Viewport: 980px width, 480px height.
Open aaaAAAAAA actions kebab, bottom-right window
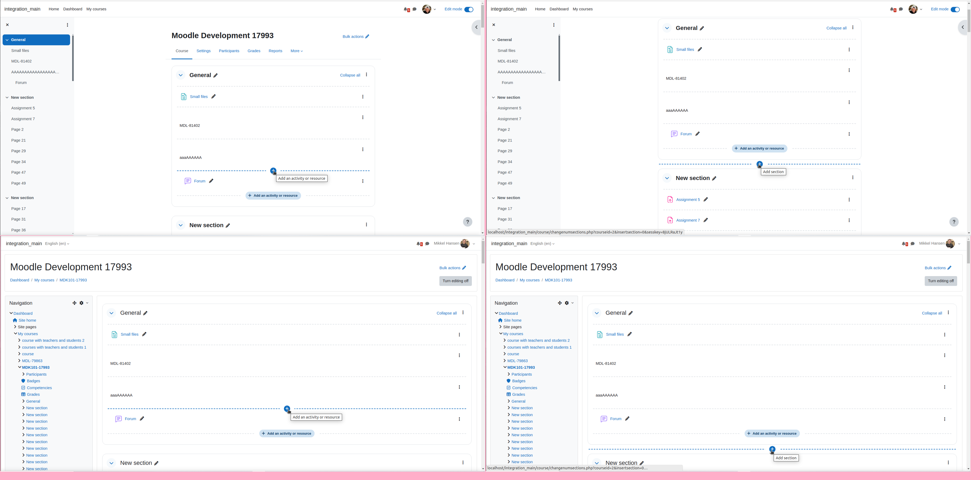point(944,387)
